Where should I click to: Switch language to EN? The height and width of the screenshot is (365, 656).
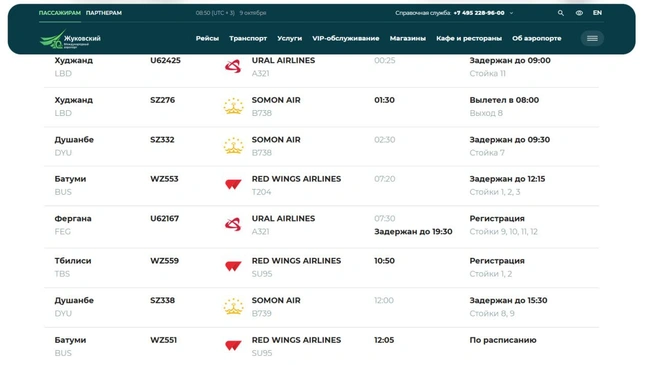597,13
